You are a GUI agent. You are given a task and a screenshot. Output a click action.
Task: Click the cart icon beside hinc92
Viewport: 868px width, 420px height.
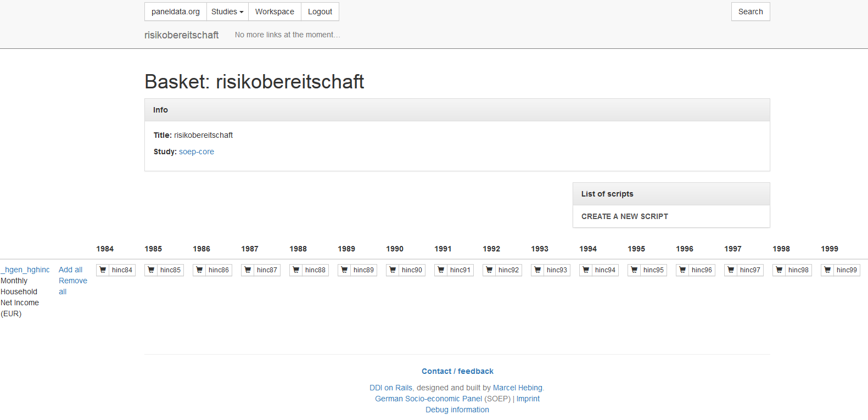click(489, 270)
